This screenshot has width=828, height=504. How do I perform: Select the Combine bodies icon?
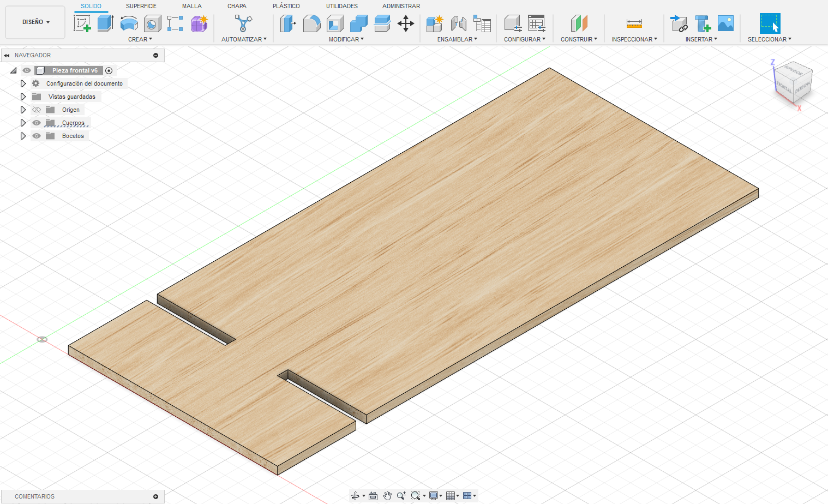[358, 23]
